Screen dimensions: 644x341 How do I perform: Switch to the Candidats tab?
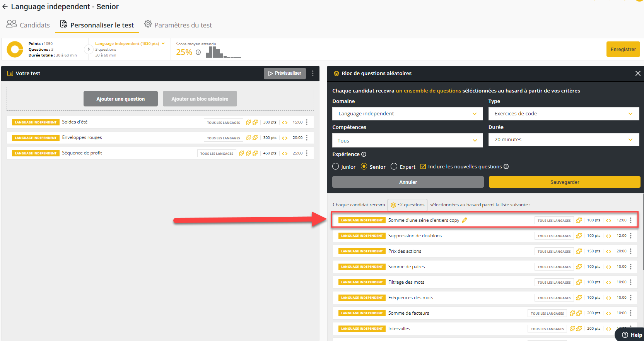coord(28,25)
